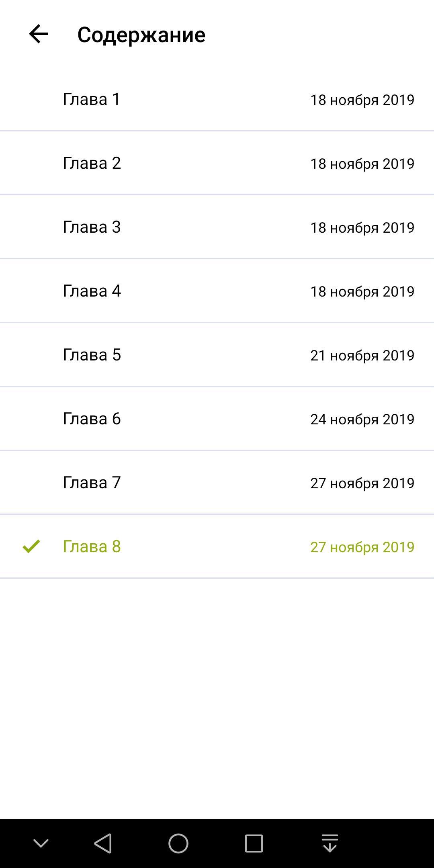Hide navigation bar with down chevron
Viewport: 434px width, 868px height.
click(41, 843)
